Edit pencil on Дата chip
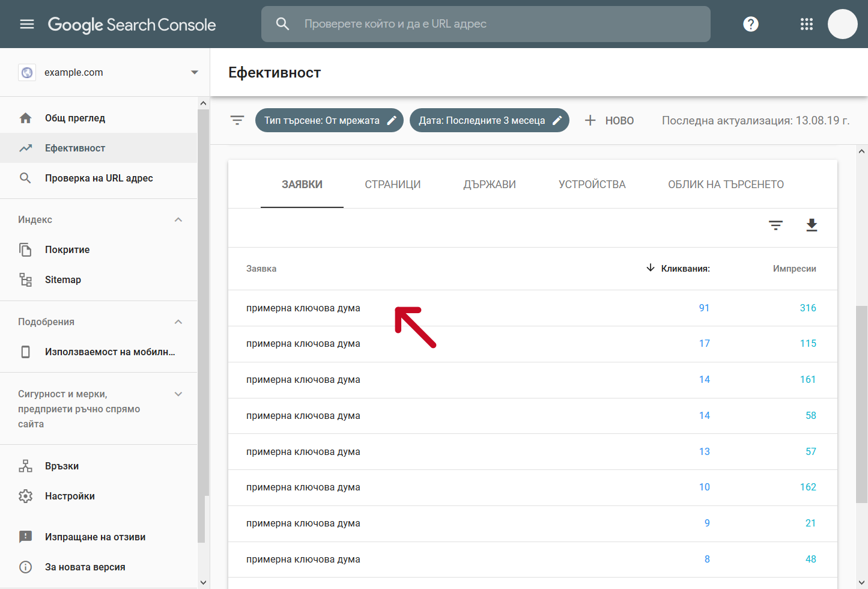868x589 pixels. tap(557, 120)
